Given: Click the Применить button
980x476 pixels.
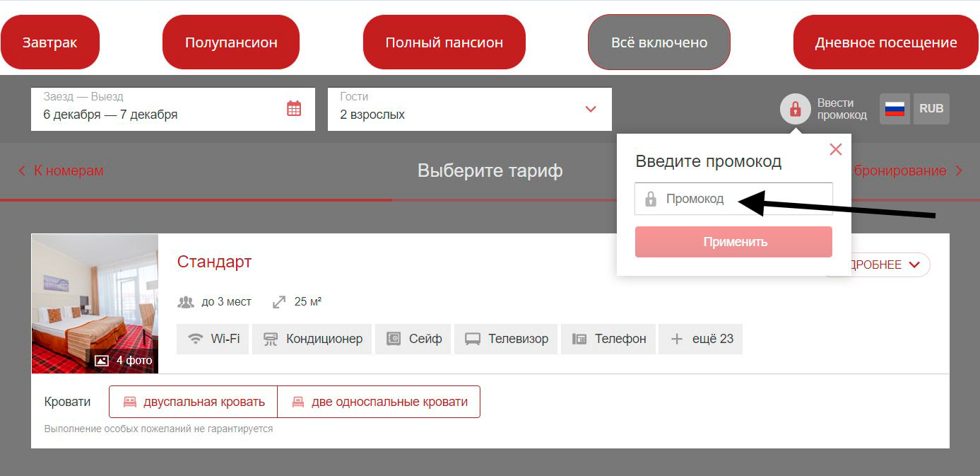Looking at the screenshot, I should 733,242.
